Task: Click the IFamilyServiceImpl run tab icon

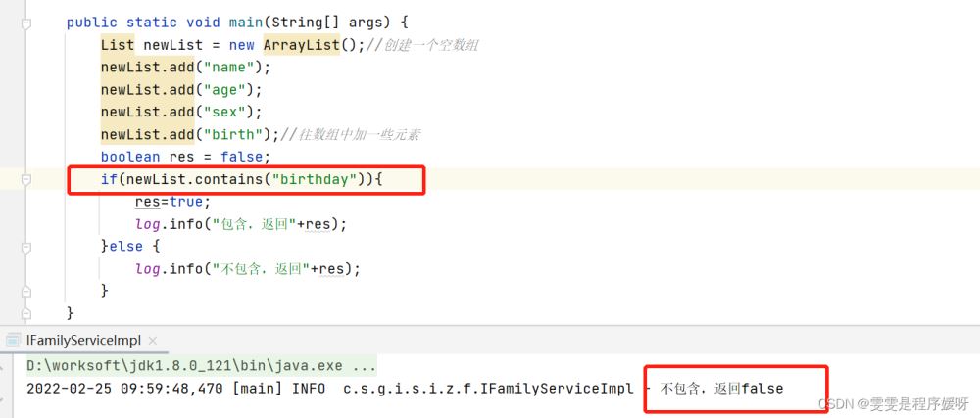Action: tap(14, 340)
